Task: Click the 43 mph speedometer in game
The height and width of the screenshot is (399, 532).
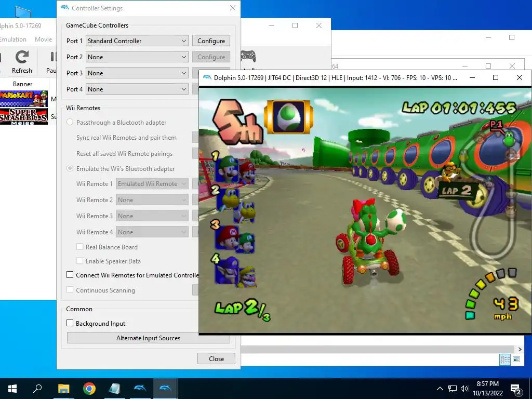Action: (x=505, y=308)
